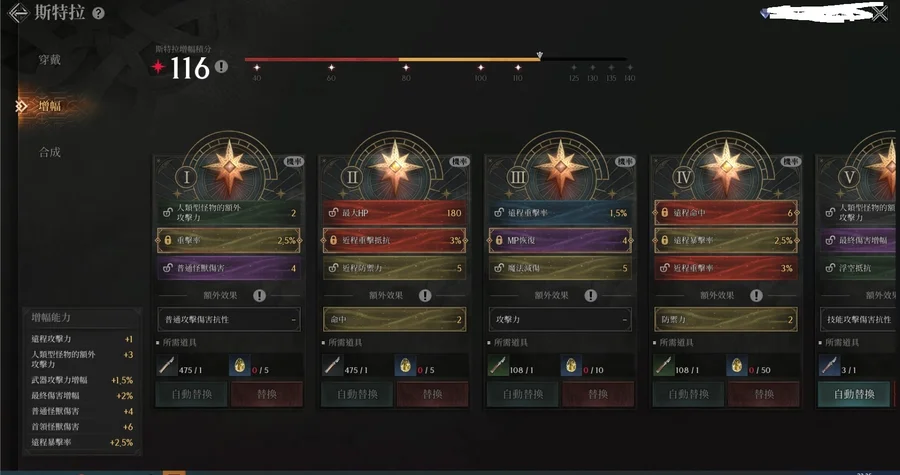The image size is (900, 475).
Task: Select the star emblem of slot III
Action: click(x=561, y=167)
